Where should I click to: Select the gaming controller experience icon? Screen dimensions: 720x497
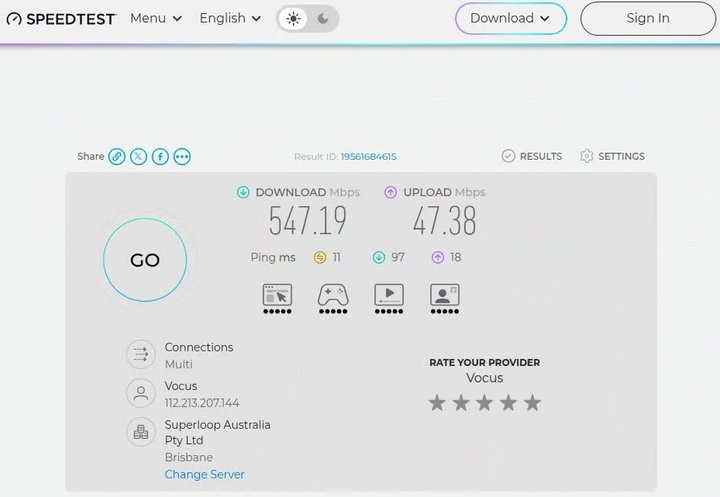pyautogui.click(x=333, y=298)
